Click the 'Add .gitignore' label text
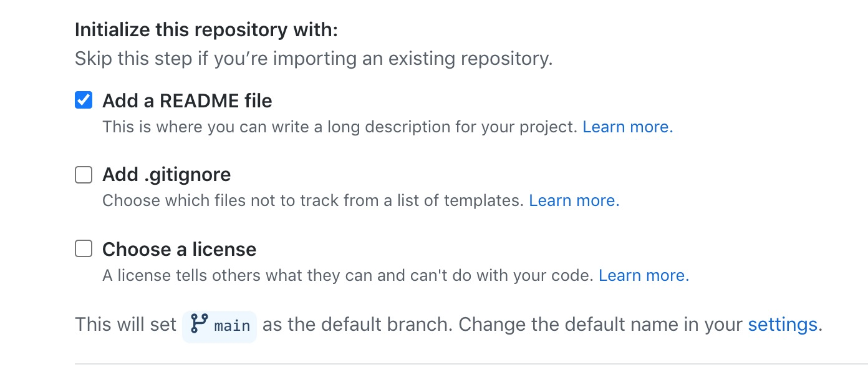 click(x=166, y=175)
